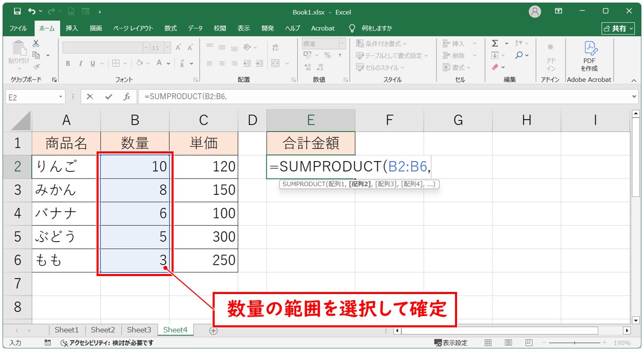Click the 表示設定 status bar button

(451, 343)
